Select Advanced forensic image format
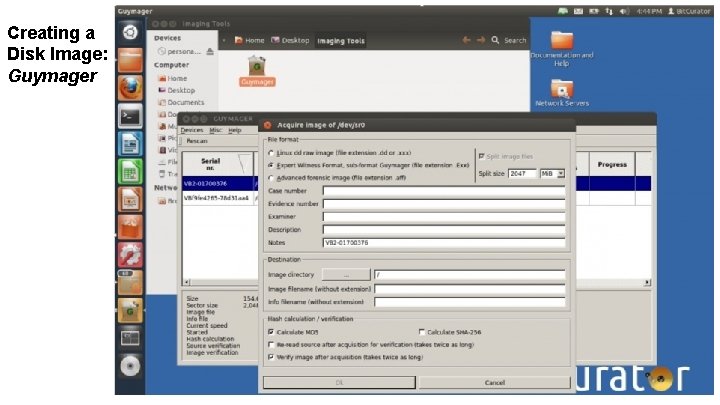Image resolution: width=720 pixels, height=405 pixels. pos(271,178)
